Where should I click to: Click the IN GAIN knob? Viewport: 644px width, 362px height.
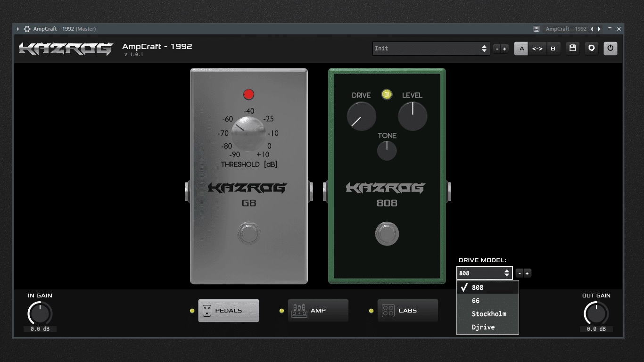point(40,313)
